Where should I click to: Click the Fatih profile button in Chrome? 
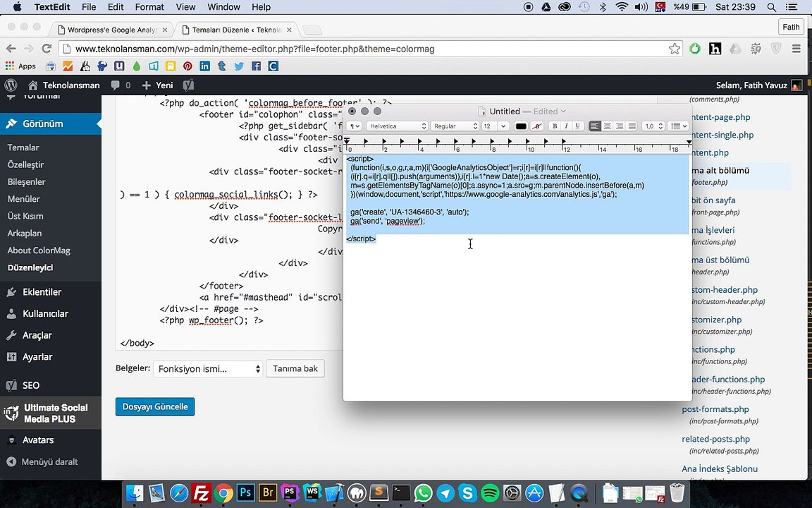[x=791, y=27]
